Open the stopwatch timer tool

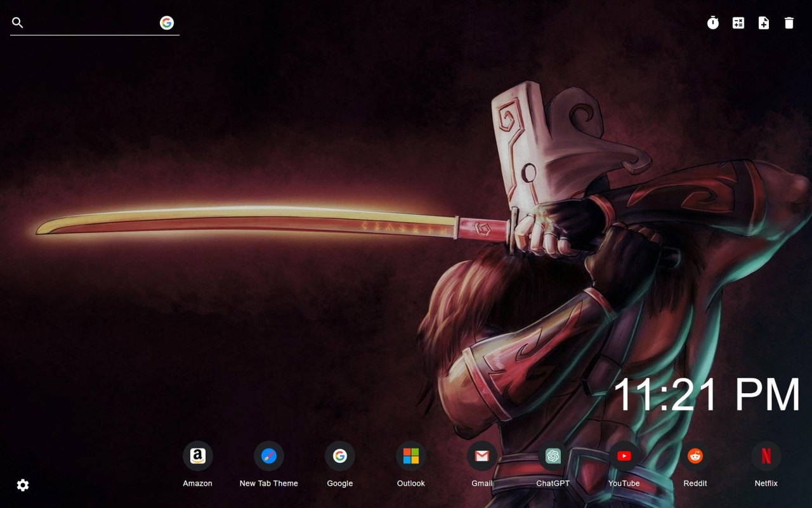pyautogui.click(x=713, y=23)
